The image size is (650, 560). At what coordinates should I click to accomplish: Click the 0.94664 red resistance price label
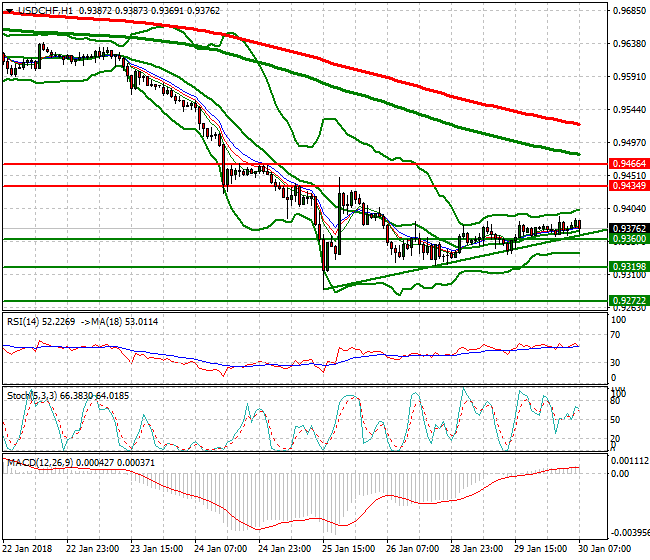629,164
